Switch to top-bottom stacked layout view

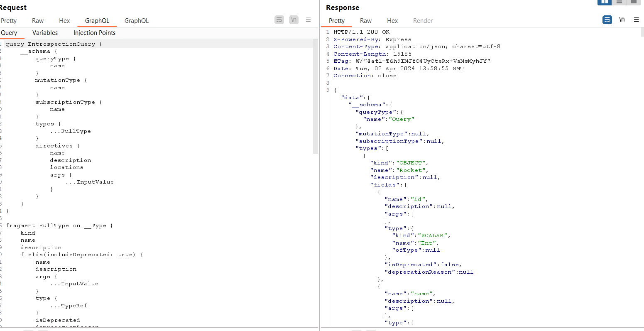(x=619, y=2)
